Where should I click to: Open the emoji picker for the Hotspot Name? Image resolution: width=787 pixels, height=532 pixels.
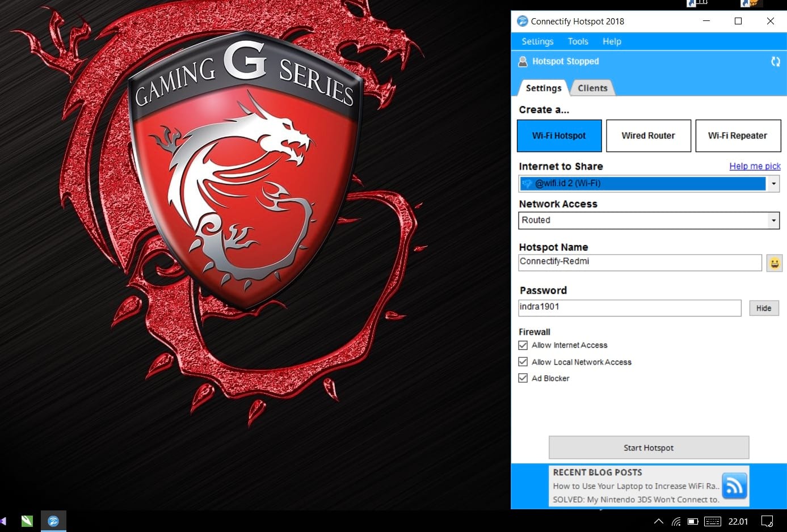pyautogui.click(x=775, y=263)
